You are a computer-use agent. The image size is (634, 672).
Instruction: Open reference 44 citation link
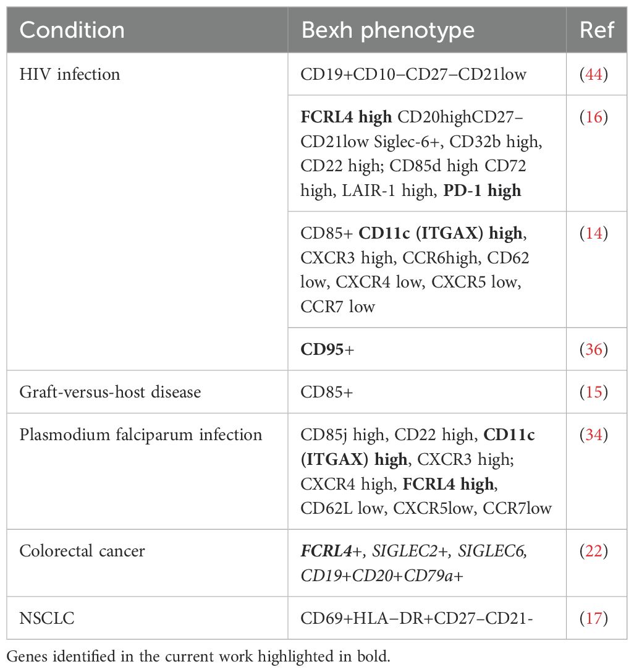click(x=596, y=75)
